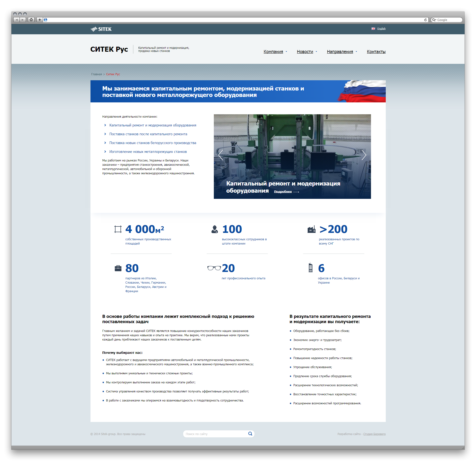Open Капитальный ремонт и модернизация оборудования link
The width and height of the screenshot is (476, 461).
(x=153, y=125)
